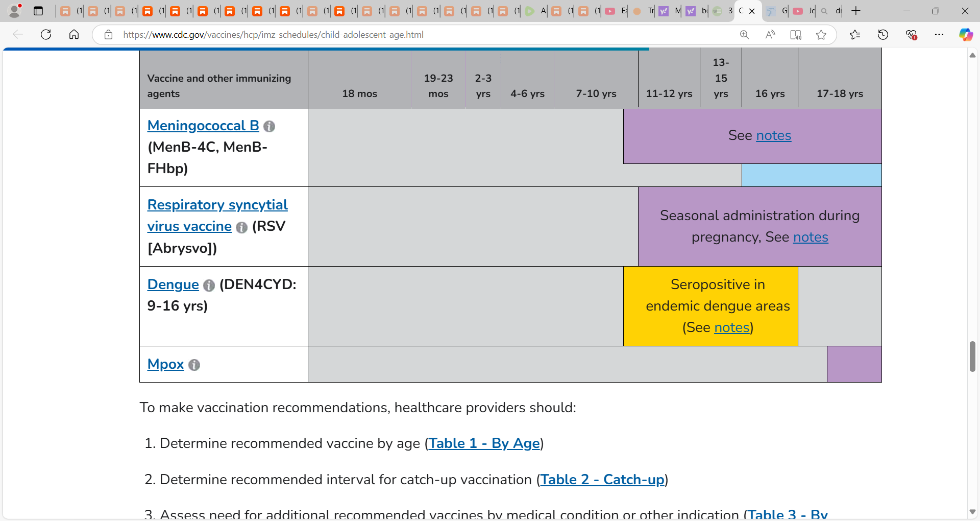Switch to the tab labeled Tr
The height and width of the screenshot is (521, 980).
pos(643,11)
